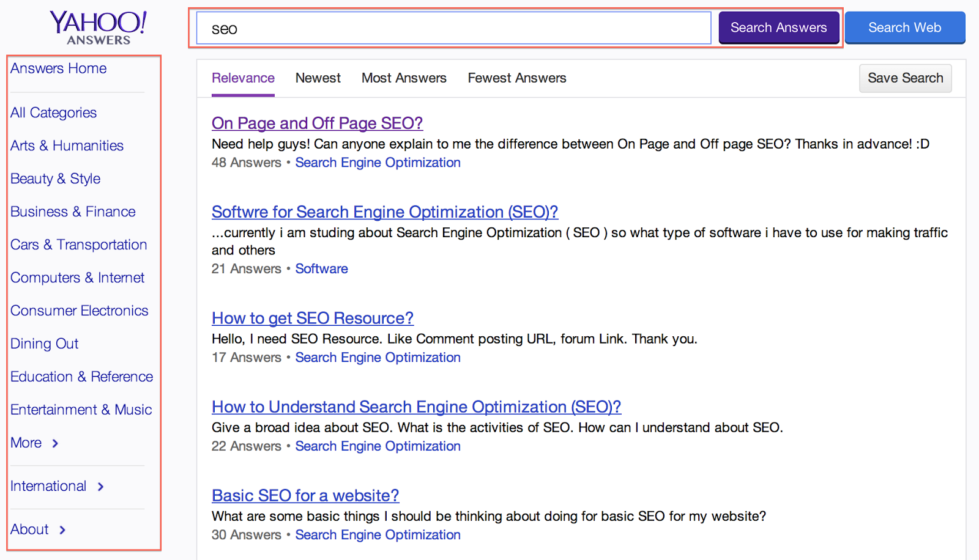Viewport: 979px width, 560px height.
Task: Click '...currently i am studing' description text
Action: click(579, 241)
